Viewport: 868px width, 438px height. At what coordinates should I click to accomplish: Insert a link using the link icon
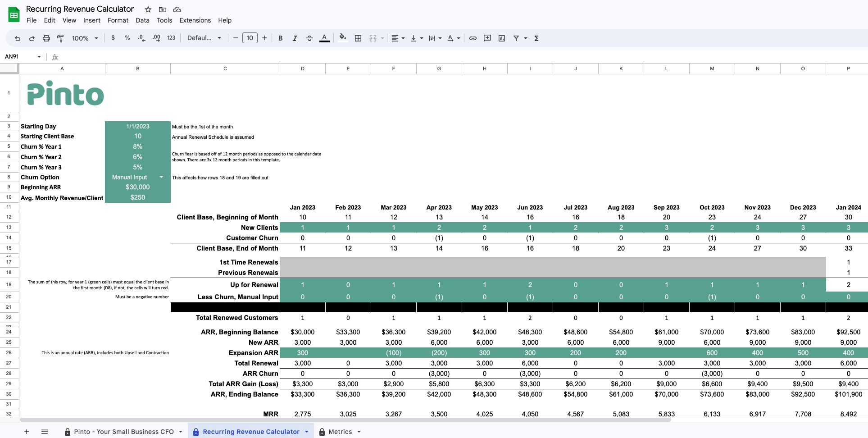click(x=473, y=38)
